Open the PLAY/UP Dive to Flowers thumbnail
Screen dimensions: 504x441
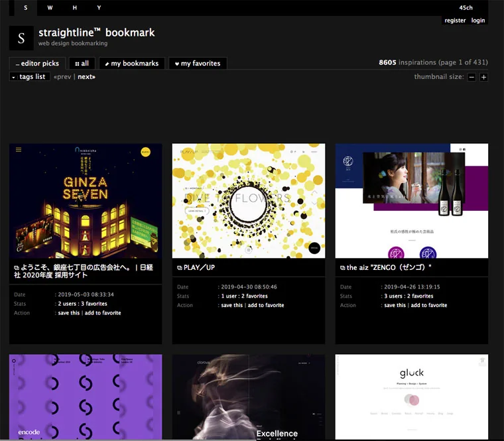click(x=249, y=201)
